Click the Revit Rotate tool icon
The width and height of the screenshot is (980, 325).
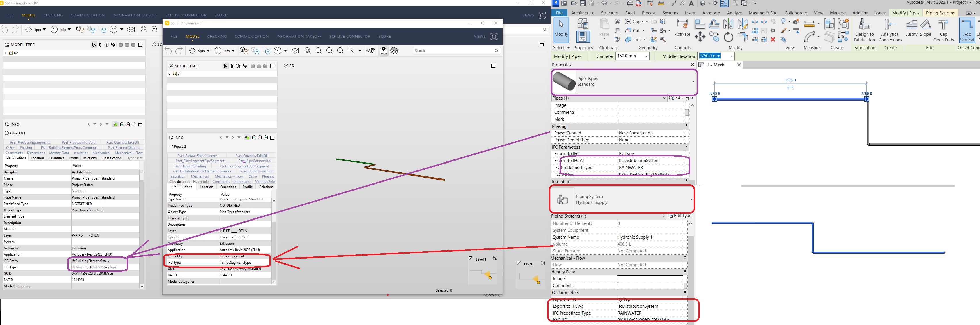728,37
